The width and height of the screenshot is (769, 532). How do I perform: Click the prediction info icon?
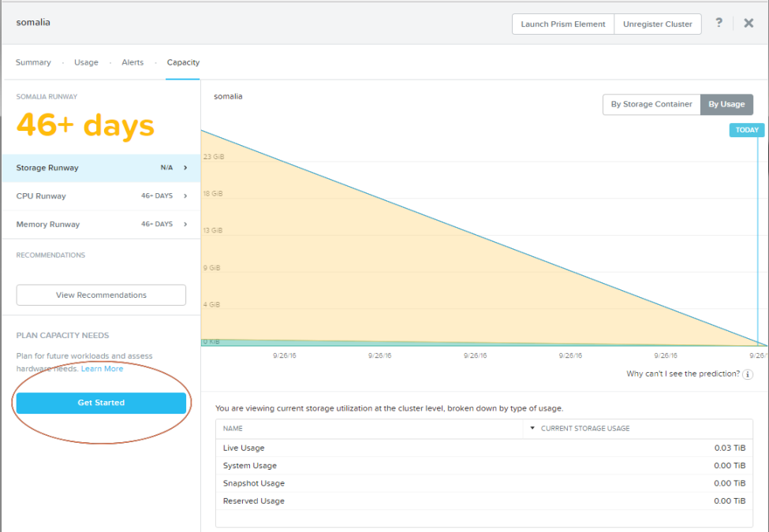tap(748, 374)
